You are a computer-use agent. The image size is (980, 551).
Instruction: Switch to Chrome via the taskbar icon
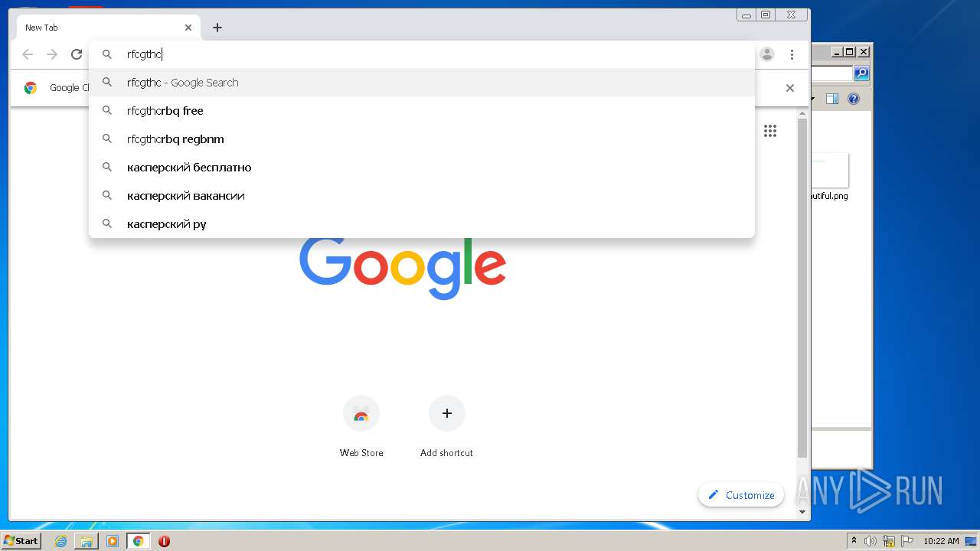click(x=139, y=541)
